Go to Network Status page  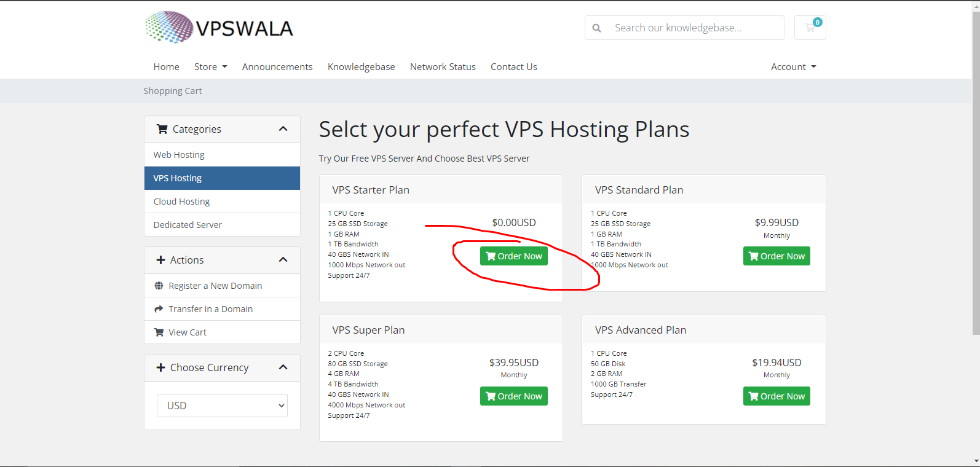[x=443, y=67]
